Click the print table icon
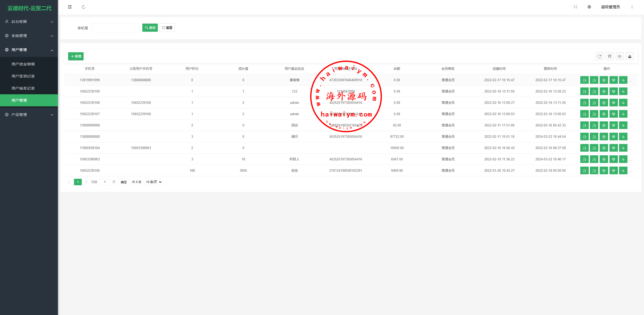Viewport: 644px width, 315px height. (x=620, y=56)
